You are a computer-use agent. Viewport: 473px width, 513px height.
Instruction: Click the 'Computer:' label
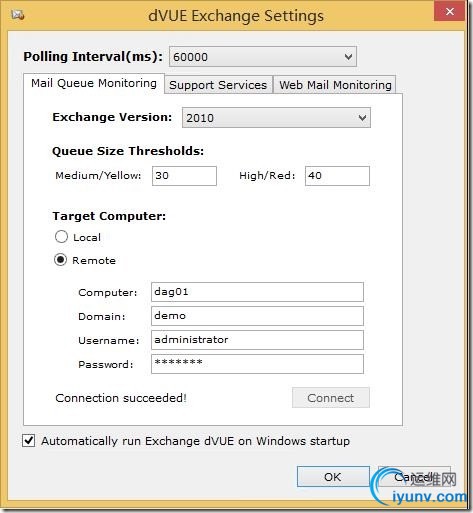pyautogui.click(x=108, y=292)
